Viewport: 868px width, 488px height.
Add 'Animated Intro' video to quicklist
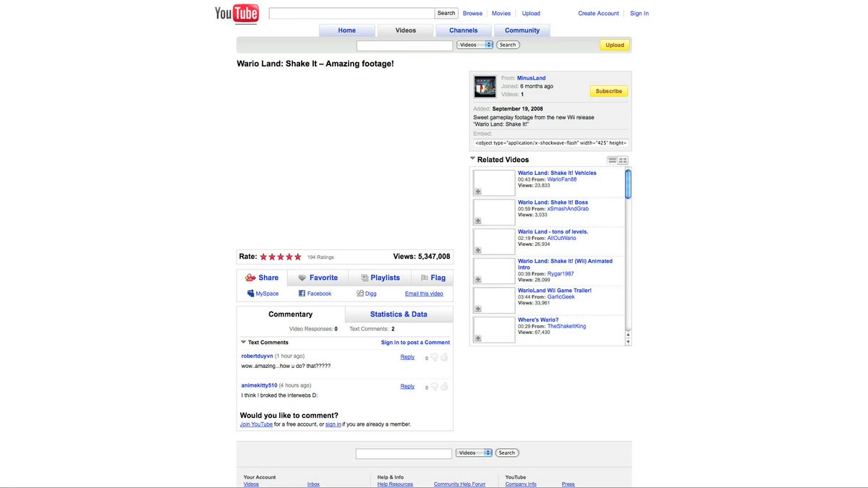478,280
